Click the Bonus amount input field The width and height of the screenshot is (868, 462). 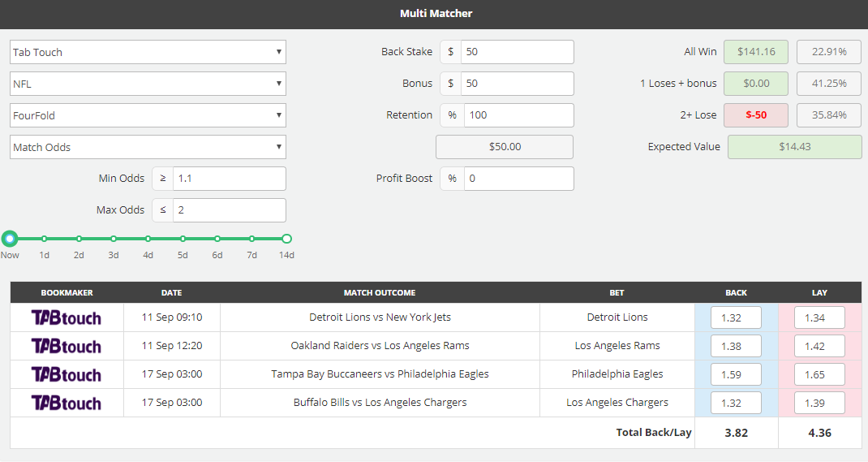[x=517, y=83]
